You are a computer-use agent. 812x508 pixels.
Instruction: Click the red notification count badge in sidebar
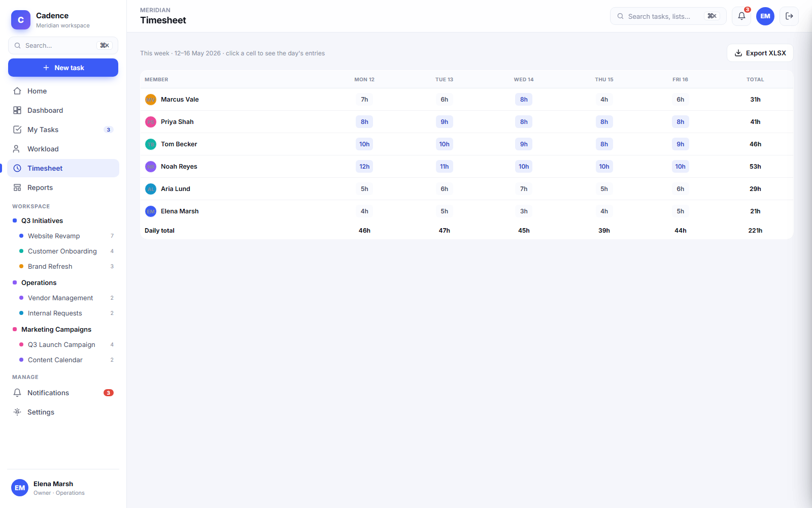(x=109, y=393)
